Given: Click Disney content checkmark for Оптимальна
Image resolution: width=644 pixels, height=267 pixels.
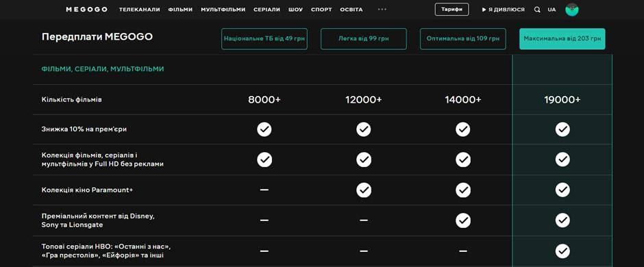Looking at the screenshot, I should point(463,220).
